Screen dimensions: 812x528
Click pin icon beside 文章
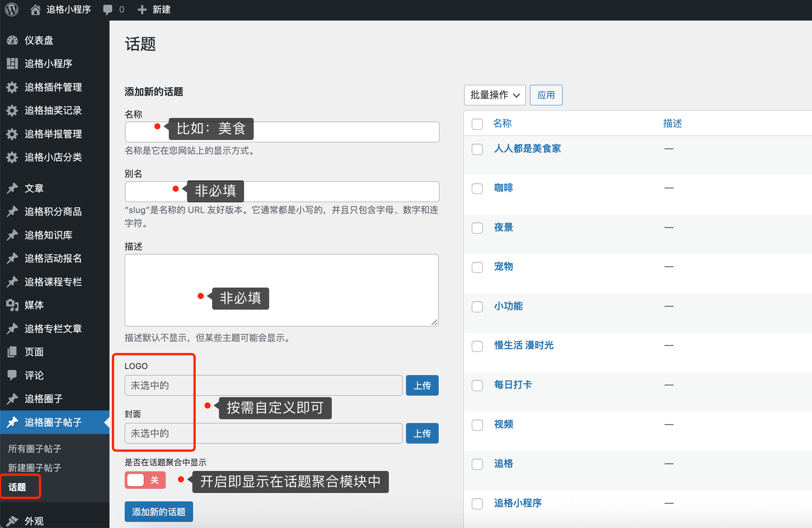(x=12, y=188)
